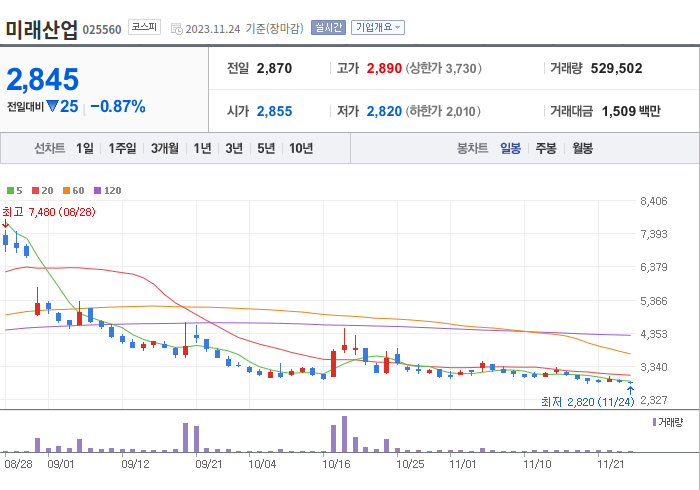Image resolution: width=700 pixels, height=490 pixels.
Task: Select the 5년 line chart tab
Action: (x=266, y=148)
